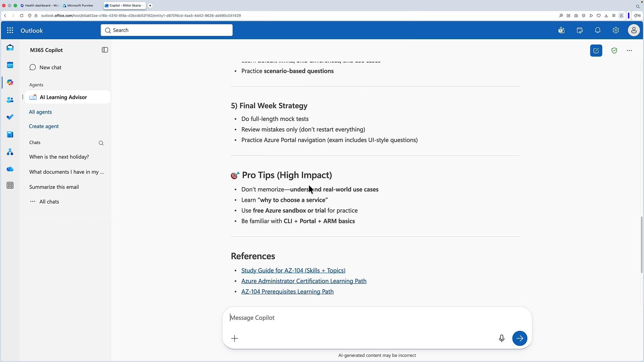644x362 pixels.
Task: Start a new chat with the compose icon
Action: pyautogui.click(x=596, y=51)
